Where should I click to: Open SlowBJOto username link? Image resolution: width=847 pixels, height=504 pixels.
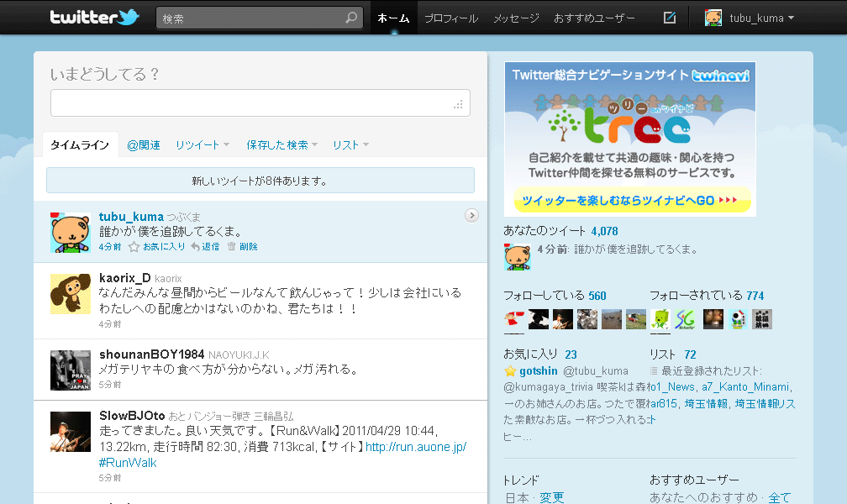(x=133, y=416)
